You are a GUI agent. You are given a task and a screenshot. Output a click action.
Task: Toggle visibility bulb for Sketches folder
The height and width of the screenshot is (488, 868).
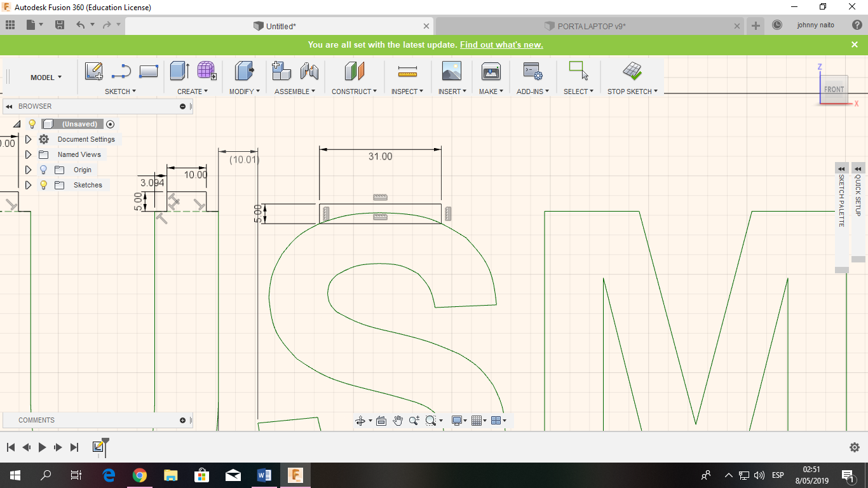point(43,185)
